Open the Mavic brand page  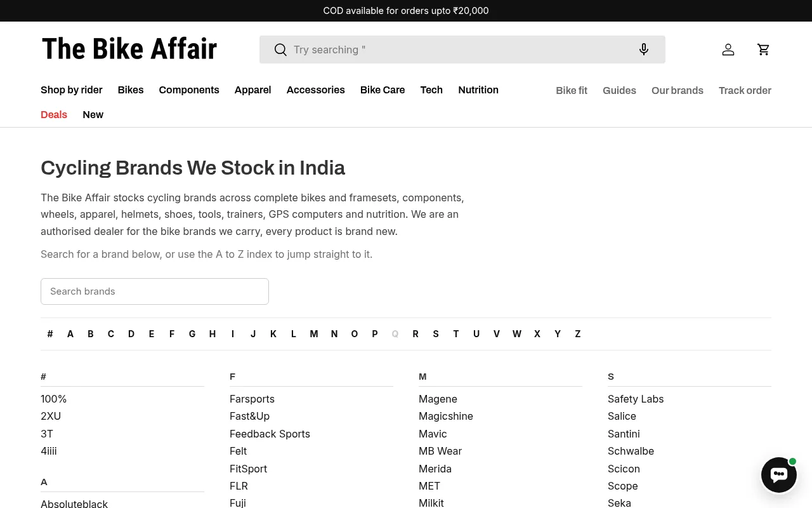coord(433,434)
